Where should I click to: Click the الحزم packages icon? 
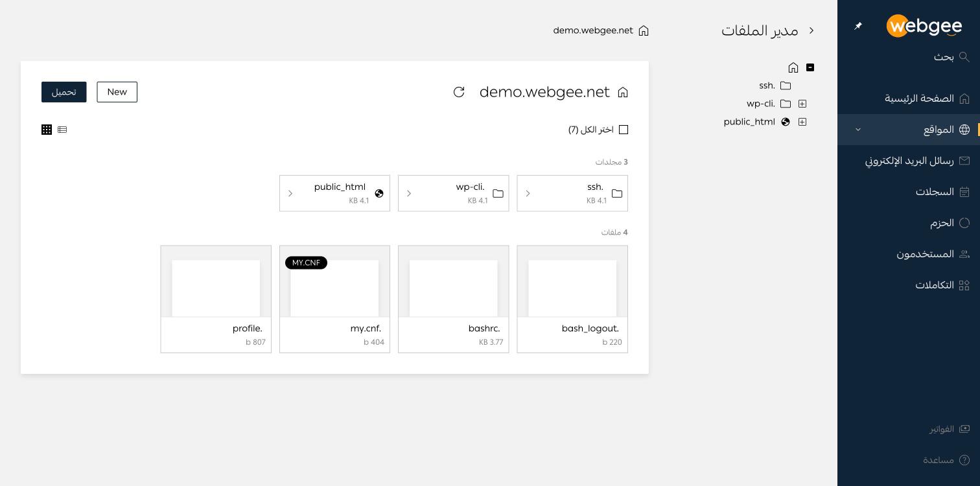pos(964,223)
